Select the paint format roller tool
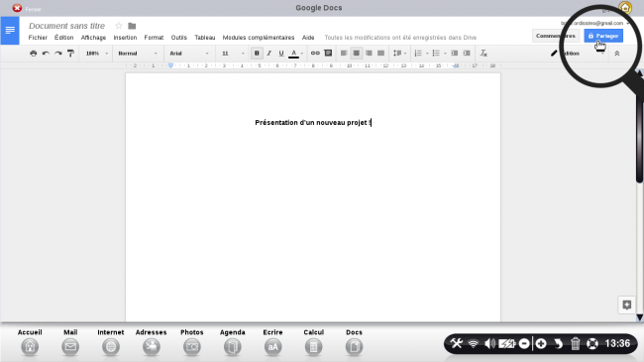644x362 pixels. (x=70, y=54)
